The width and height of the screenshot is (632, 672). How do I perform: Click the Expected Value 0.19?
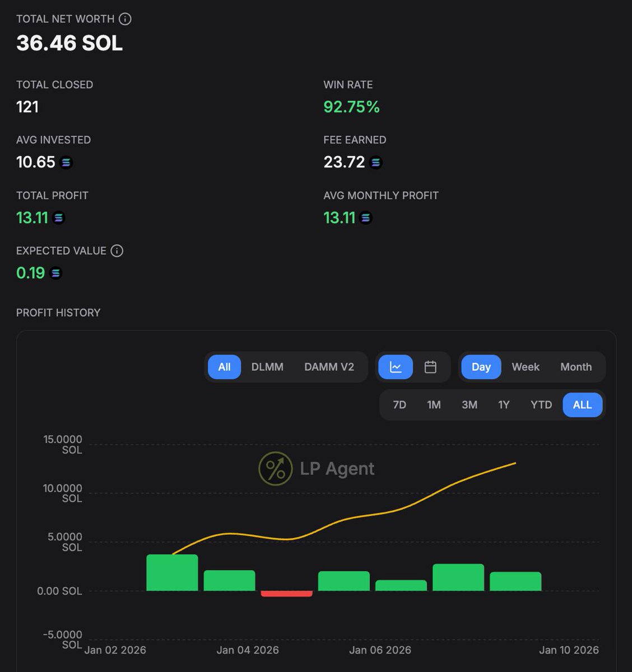pos(30,273)
